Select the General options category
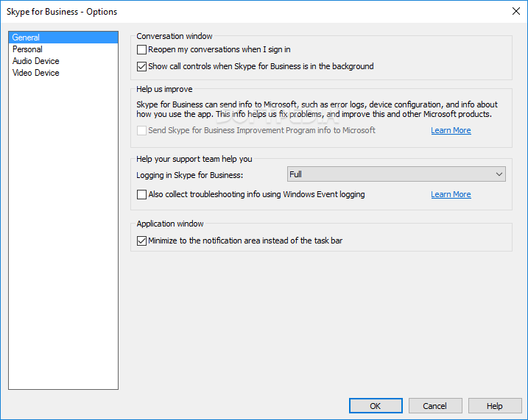 click(63, 38)
